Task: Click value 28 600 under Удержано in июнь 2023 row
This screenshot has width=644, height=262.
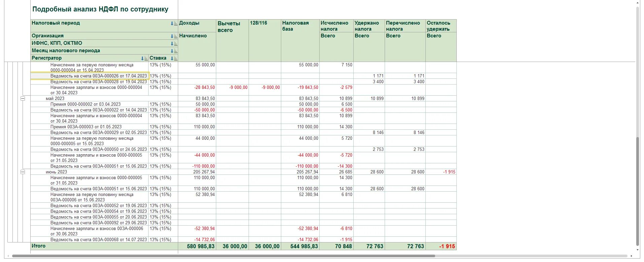Action: click(x=377, y=172)
